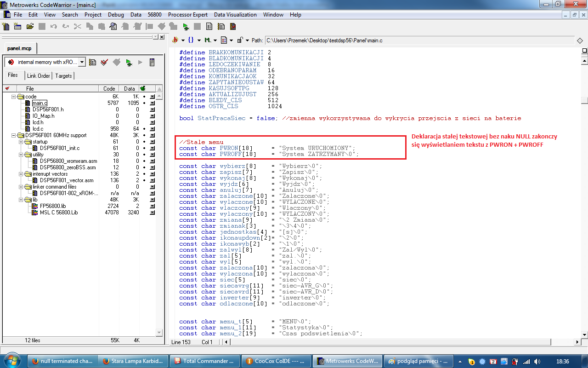Click the project file list vertical scrollbar
The height and width of the screenshot is (368, 588).
coord(160,214)
